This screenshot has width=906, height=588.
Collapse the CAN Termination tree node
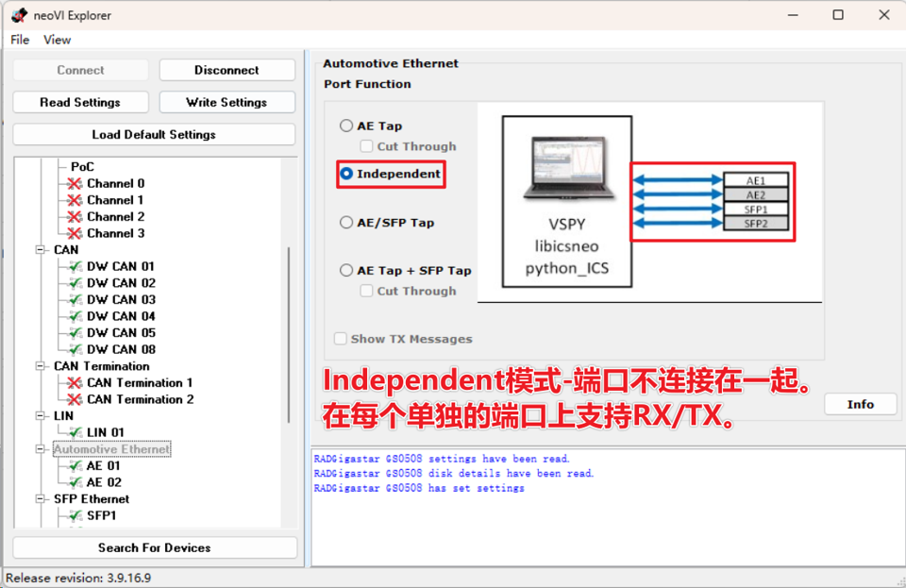coord(40,366)
